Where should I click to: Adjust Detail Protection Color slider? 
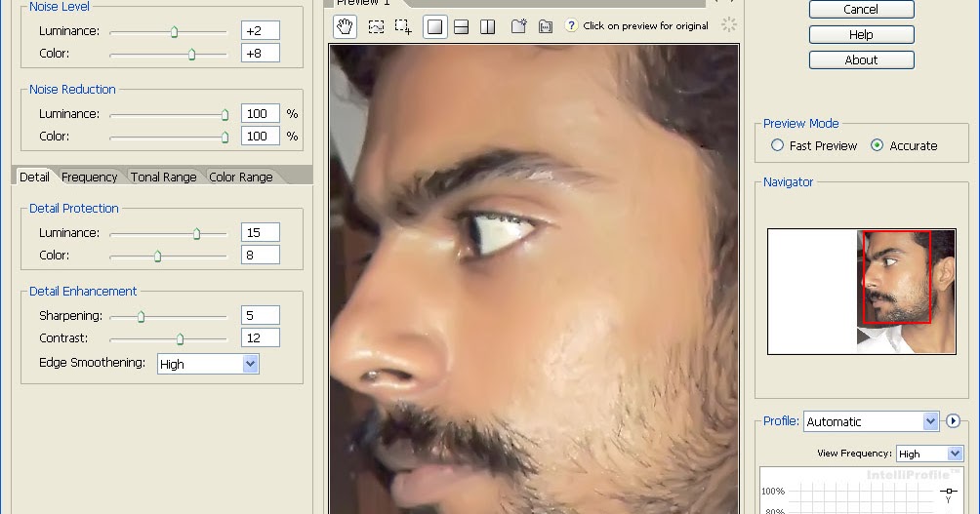(x=157, y=257)
